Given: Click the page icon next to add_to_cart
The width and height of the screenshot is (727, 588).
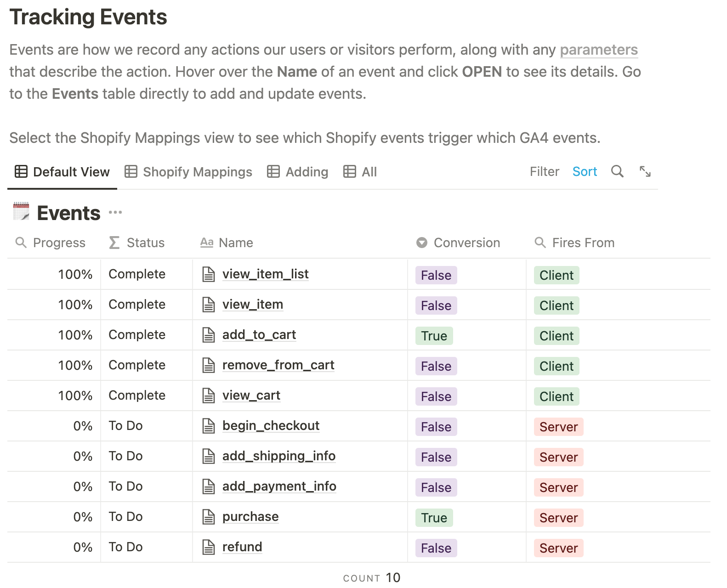Looking at the screenshot, I should 209,335.
